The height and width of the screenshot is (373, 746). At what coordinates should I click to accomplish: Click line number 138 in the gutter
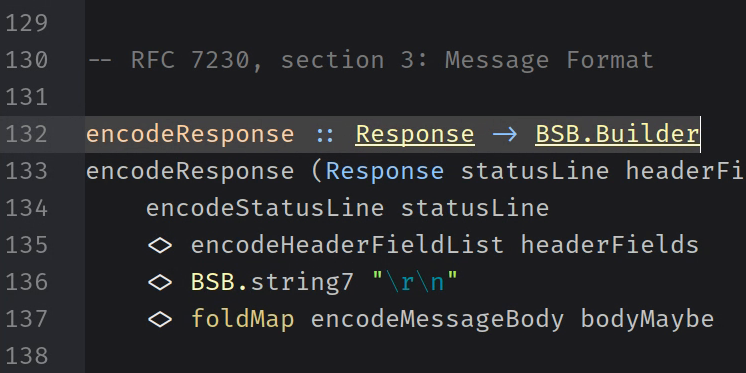tap(27, 356)
